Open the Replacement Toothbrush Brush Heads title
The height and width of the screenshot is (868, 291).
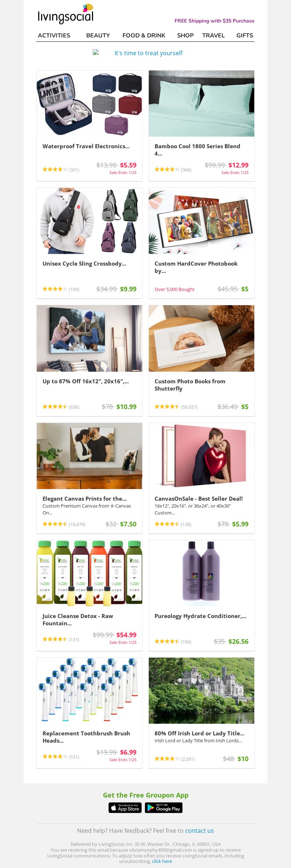(86, 737)
